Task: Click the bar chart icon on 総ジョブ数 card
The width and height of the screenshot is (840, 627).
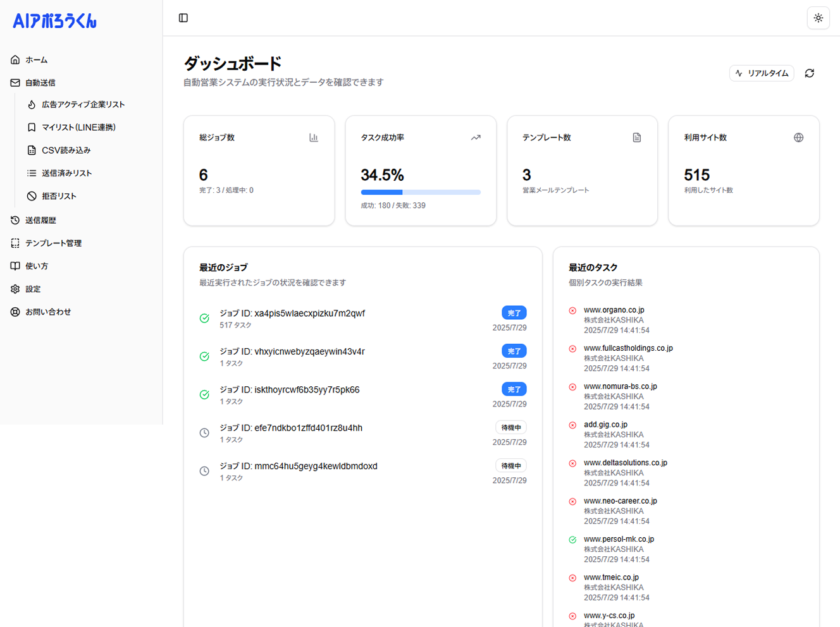Action: click(x=314, y=137)
